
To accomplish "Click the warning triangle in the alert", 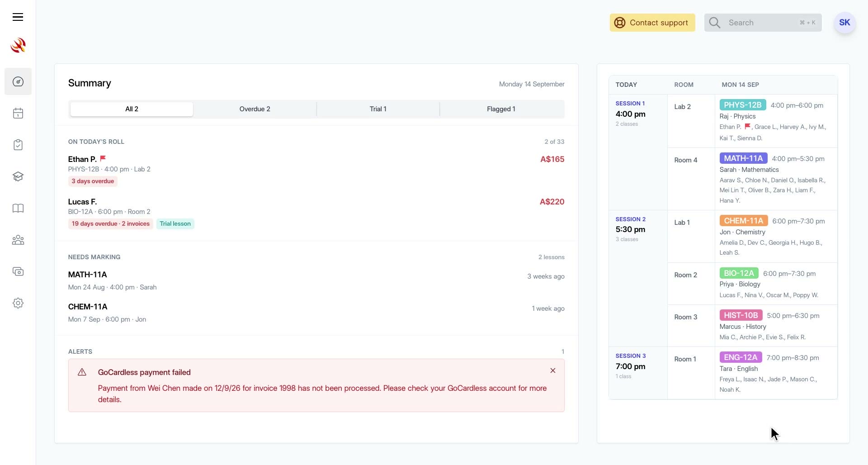I will [82, 372].
